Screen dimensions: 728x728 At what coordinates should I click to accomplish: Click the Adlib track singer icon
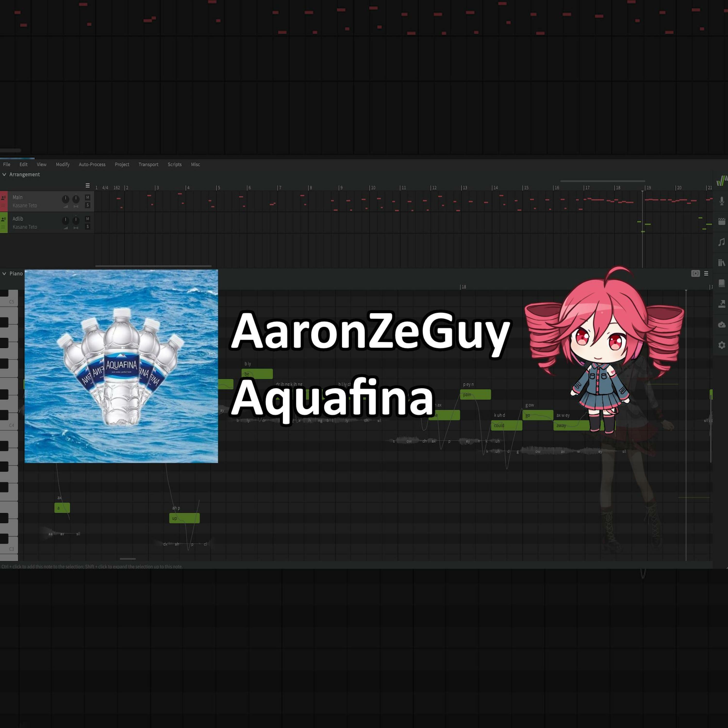click(3, 219)
